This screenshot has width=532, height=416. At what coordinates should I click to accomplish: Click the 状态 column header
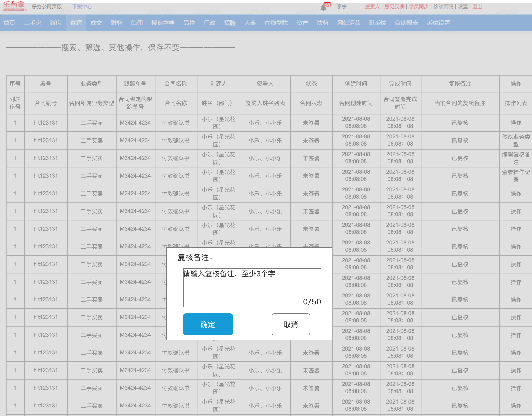[x=311, y=84]
